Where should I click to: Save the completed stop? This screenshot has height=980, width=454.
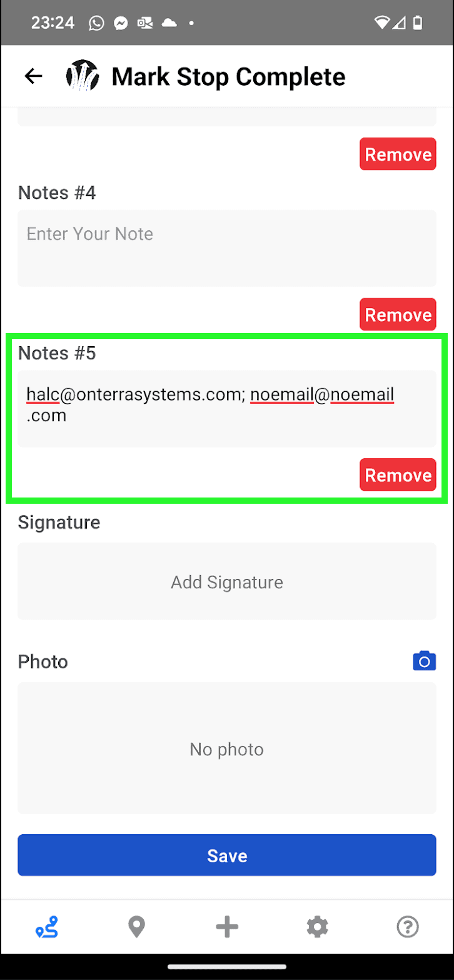tap(227, 855)
